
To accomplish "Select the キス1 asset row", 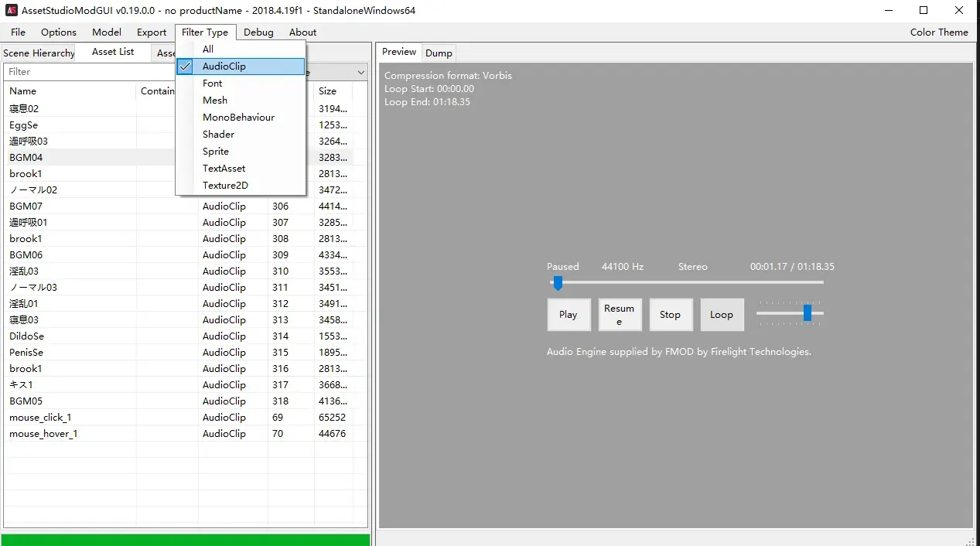I will [185, 384].
